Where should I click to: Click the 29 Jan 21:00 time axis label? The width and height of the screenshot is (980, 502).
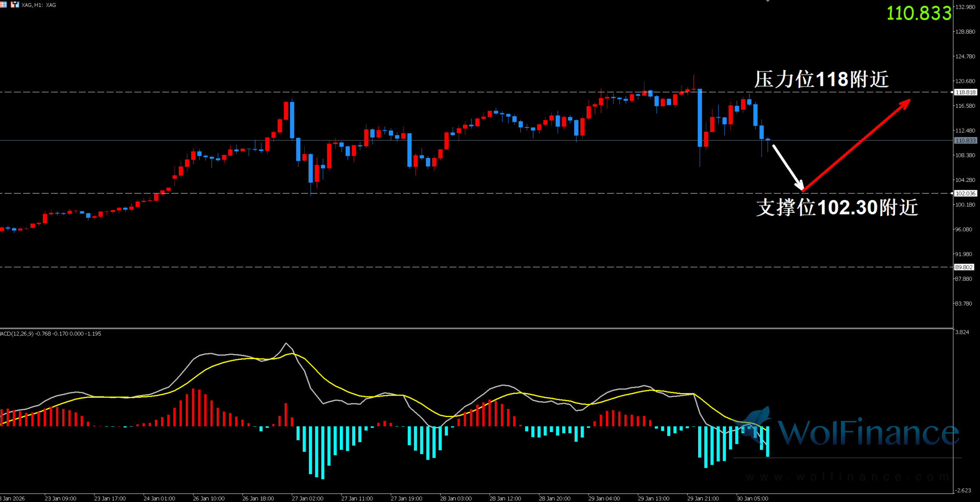coord(703,499)
